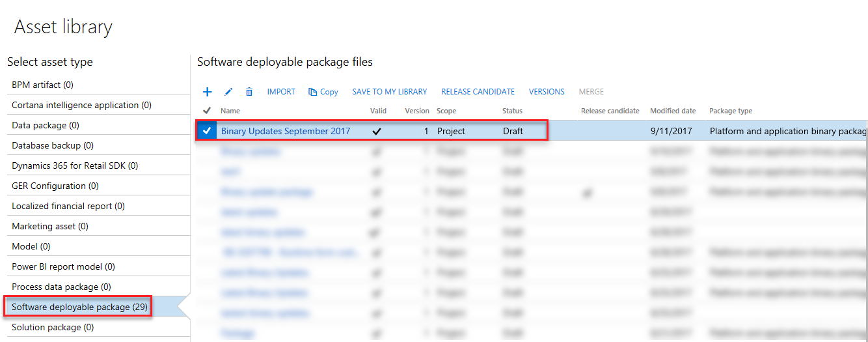Mark package as RELEASE CANDIDATE
The width and height of the screenshot is (868, 342).
tap(478, 92)
